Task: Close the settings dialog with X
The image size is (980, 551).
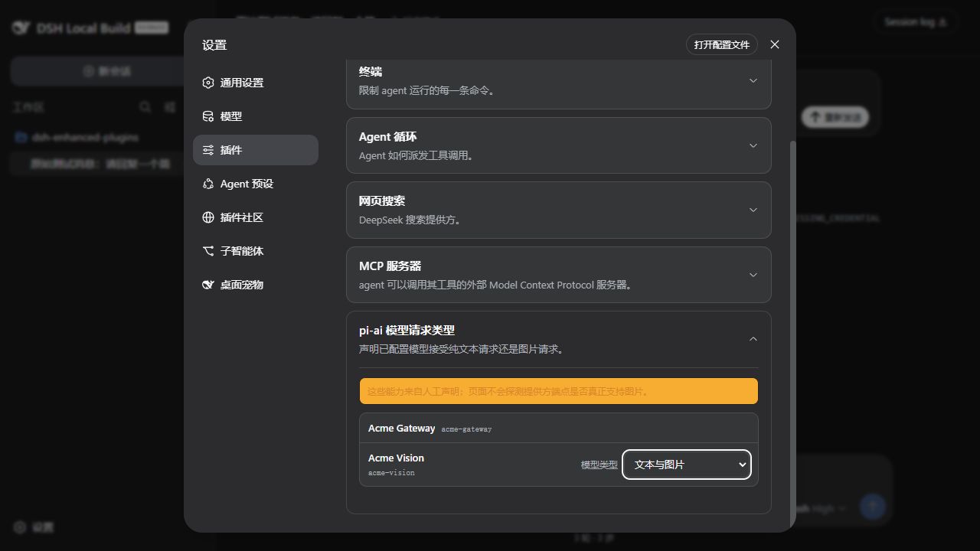Action: pos(775,44)
